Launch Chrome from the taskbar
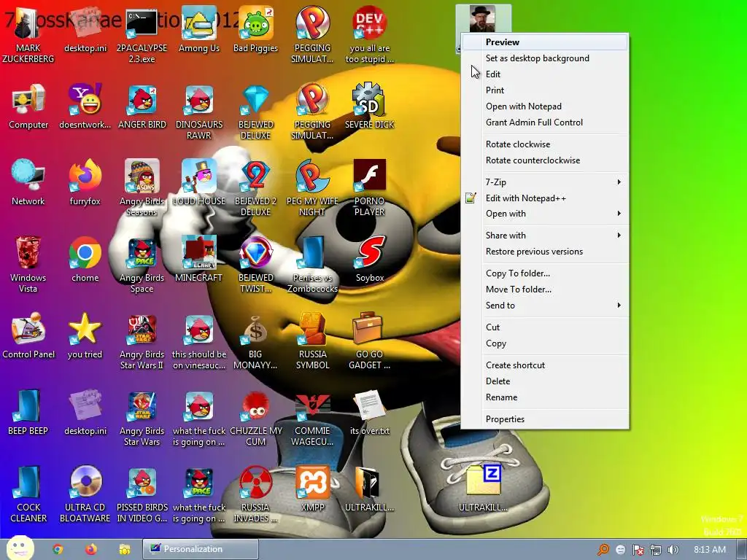This screenshot has width=747, height=560. point(58,549)
